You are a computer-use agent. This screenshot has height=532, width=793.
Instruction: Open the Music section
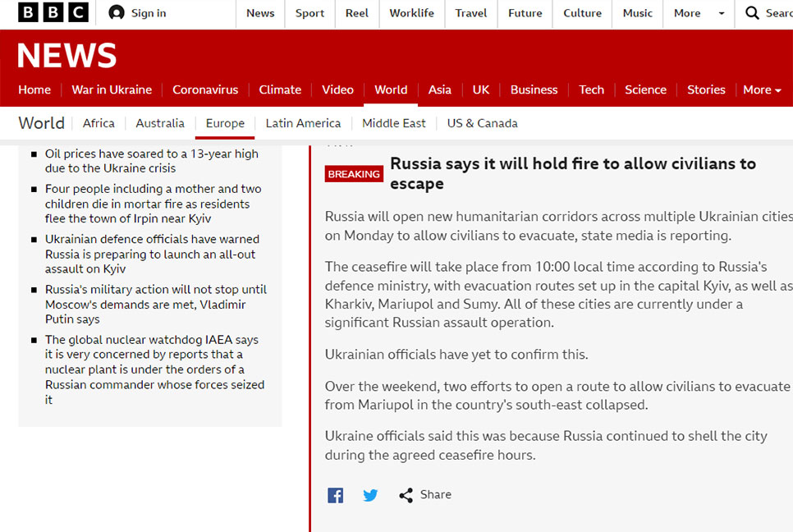[638, 13]
